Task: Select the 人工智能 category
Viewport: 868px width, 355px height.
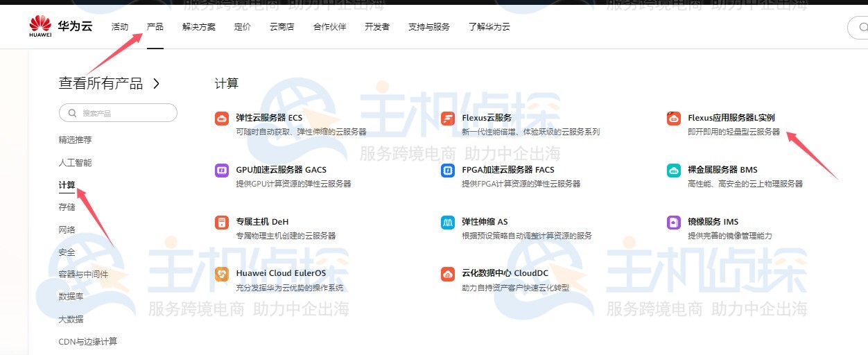Action: tap(76, 163)
